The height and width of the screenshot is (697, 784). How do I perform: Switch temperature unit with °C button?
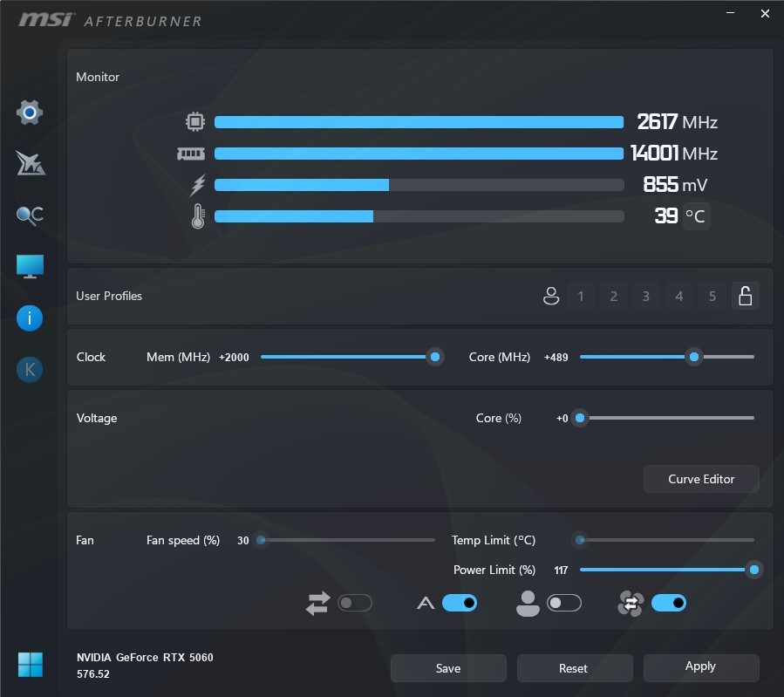[x=696, y=216]
